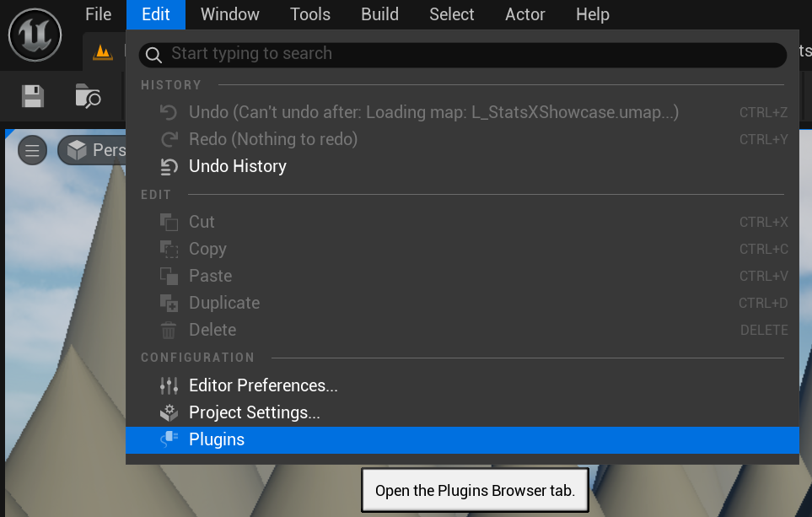Click the Undo History curved arrow icon
This screenshot has height=517, width=812.
tap(168, 166)
